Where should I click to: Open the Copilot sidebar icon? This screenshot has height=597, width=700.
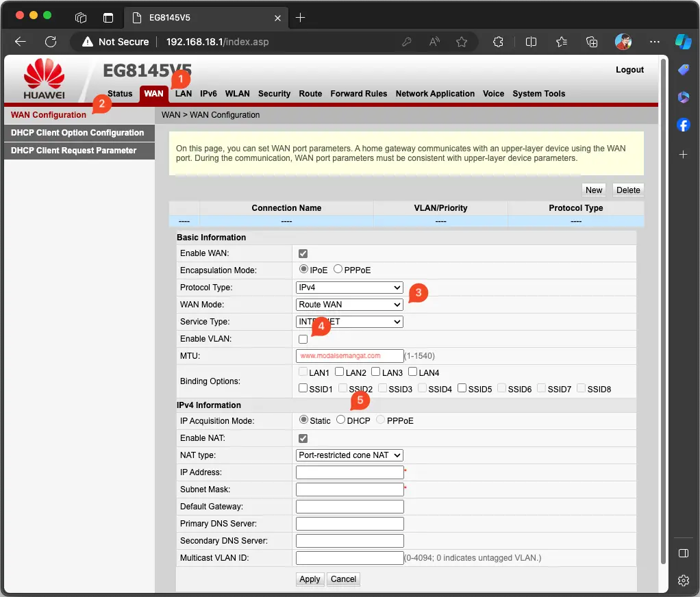pos(683,42)
